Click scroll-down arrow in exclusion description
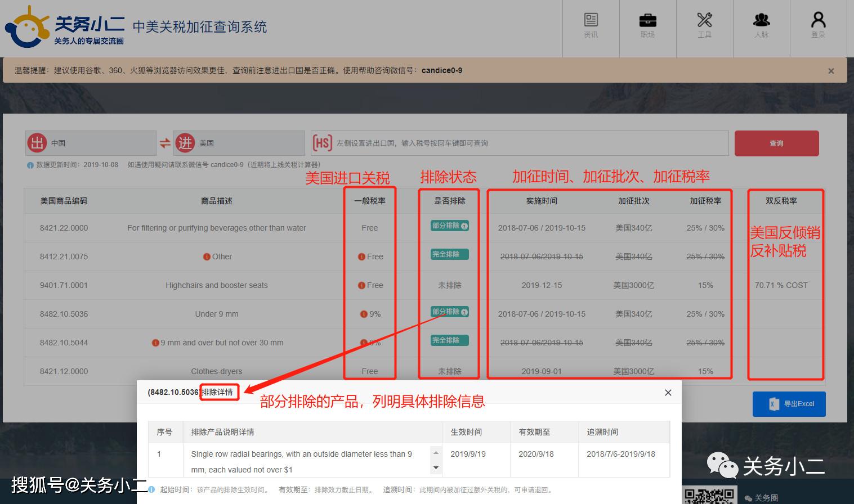854x504 pixels. click(436, 468)
